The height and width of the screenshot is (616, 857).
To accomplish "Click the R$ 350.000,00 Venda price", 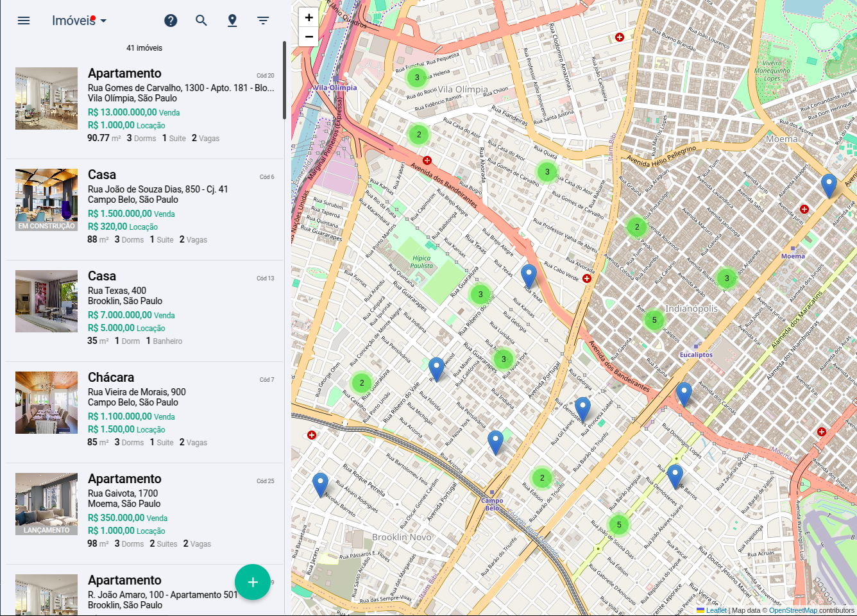I will (x=128, y=518).
